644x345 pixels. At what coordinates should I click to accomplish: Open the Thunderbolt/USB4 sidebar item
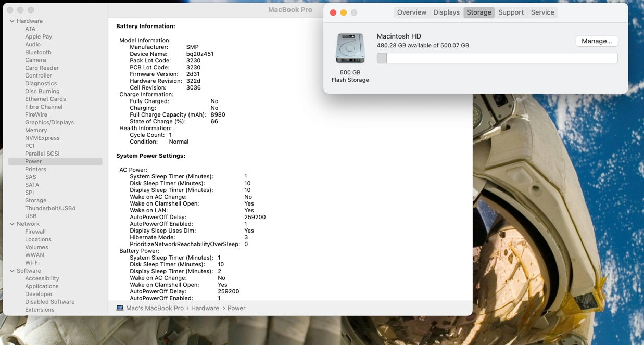point(50,209)
